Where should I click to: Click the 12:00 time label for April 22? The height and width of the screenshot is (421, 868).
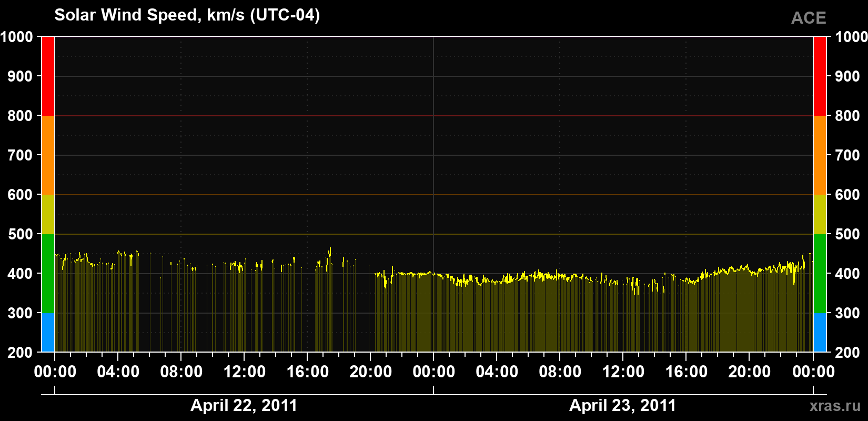click(245, 372)
